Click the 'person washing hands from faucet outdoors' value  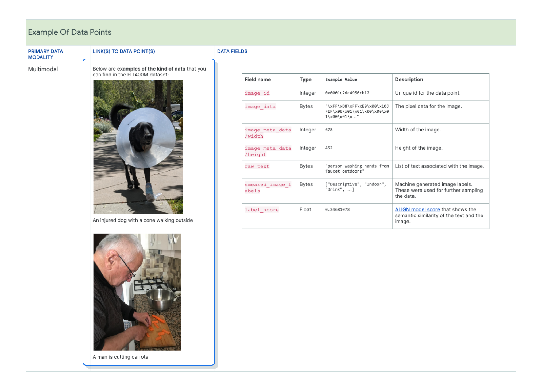tap(357, 169)
